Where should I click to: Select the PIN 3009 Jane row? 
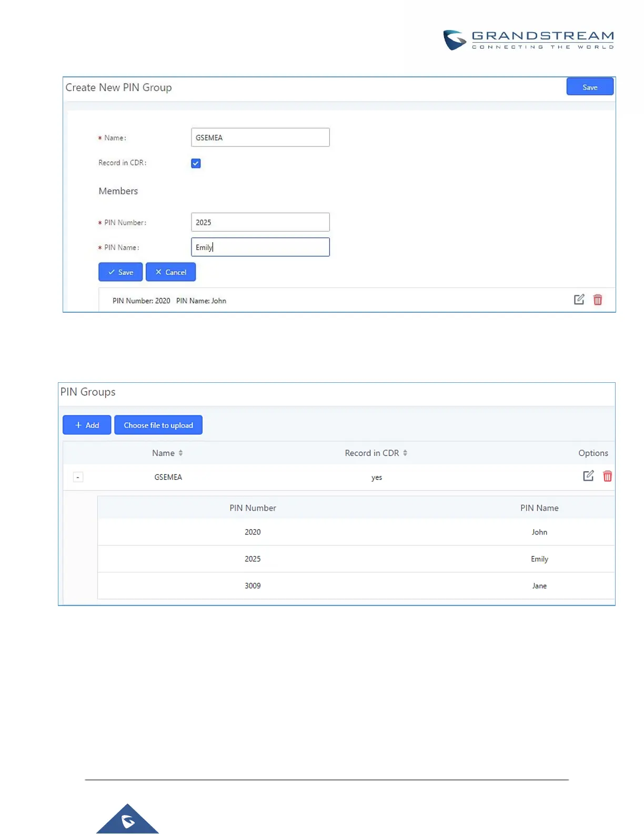point(356,585)
